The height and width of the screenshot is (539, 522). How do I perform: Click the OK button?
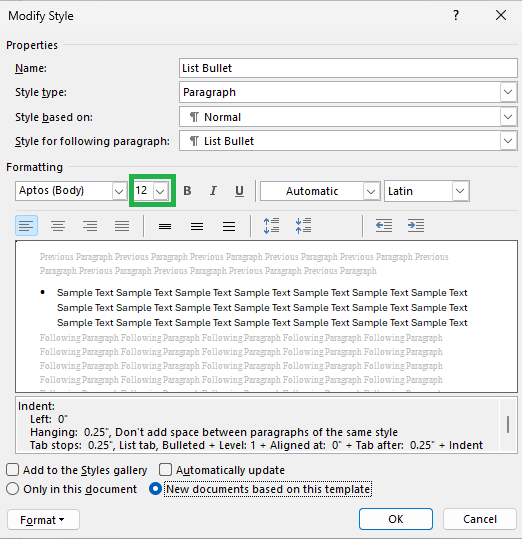click(396, 519)
